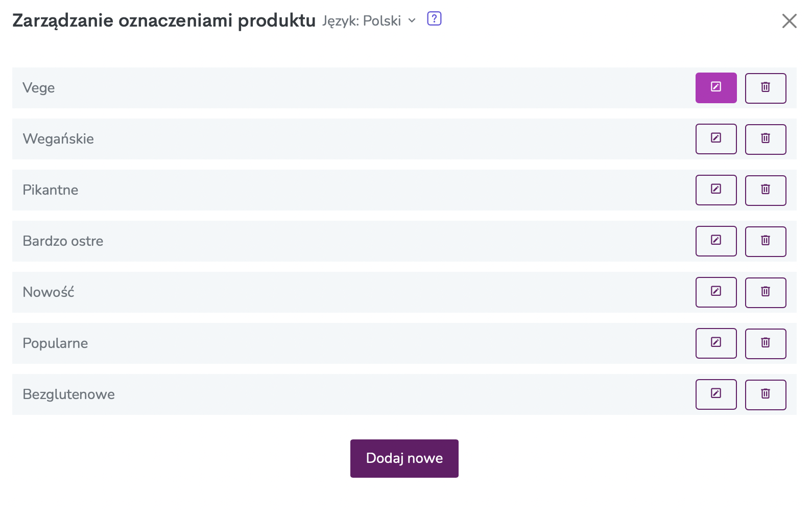Delete the Pikantne label
Image resolution: width=812 pixels, height=514 pixels.
[x=766, y=190]
